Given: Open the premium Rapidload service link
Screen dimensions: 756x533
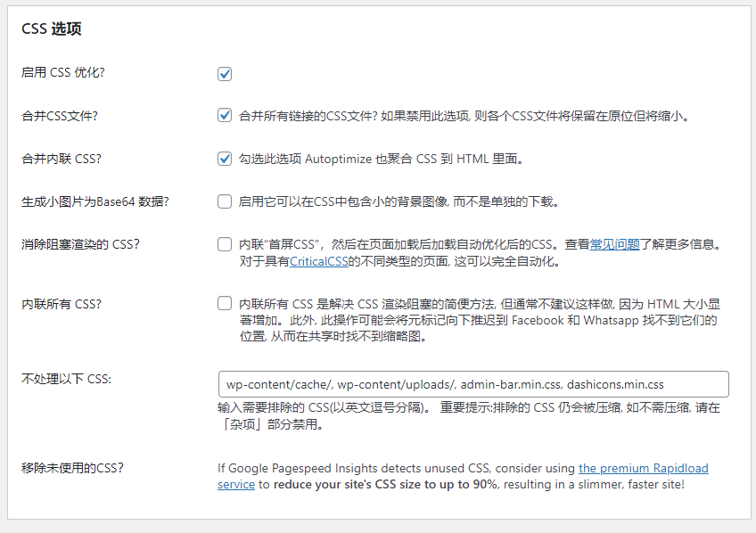Looking at the screenshot, I should (x=643, y=468).
